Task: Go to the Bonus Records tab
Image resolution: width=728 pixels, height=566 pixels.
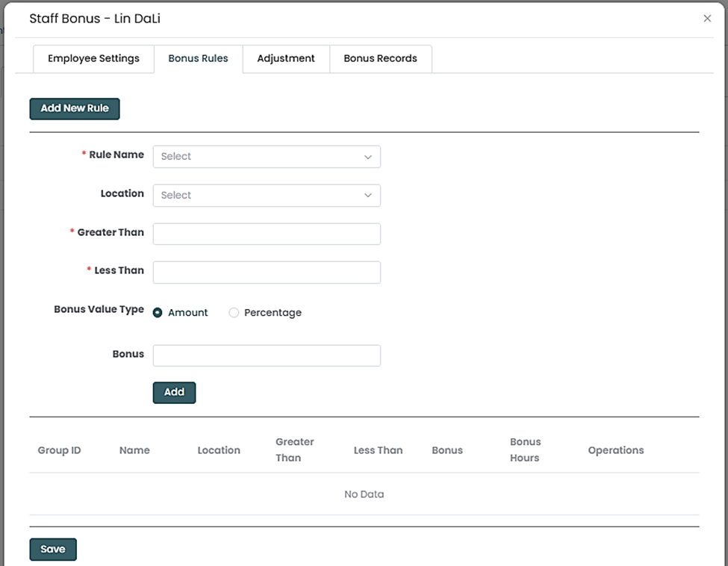Action: point(380,58)
